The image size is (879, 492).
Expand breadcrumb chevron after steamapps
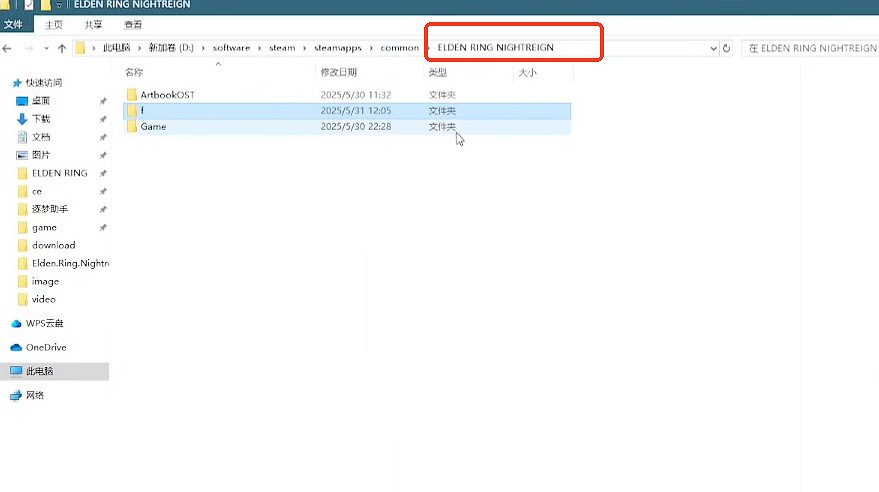[x=373, y=48]
